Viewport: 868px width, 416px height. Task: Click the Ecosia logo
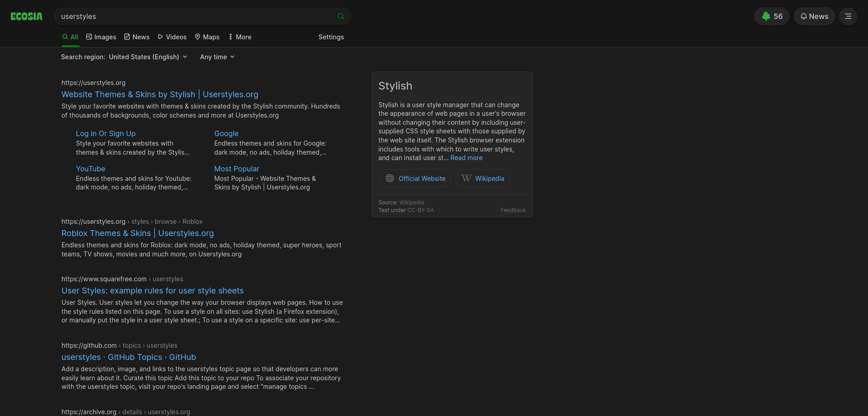coord(27,16)
